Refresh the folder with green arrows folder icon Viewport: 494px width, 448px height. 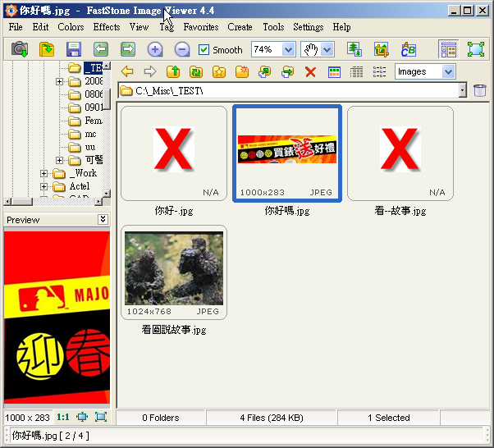pos(196,71)
